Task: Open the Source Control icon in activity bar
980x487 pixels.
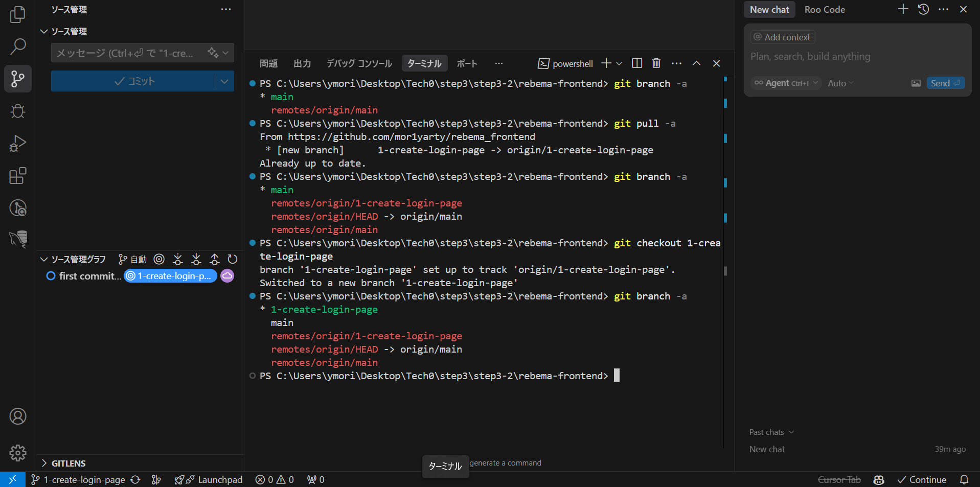Action: pos(17,79)
